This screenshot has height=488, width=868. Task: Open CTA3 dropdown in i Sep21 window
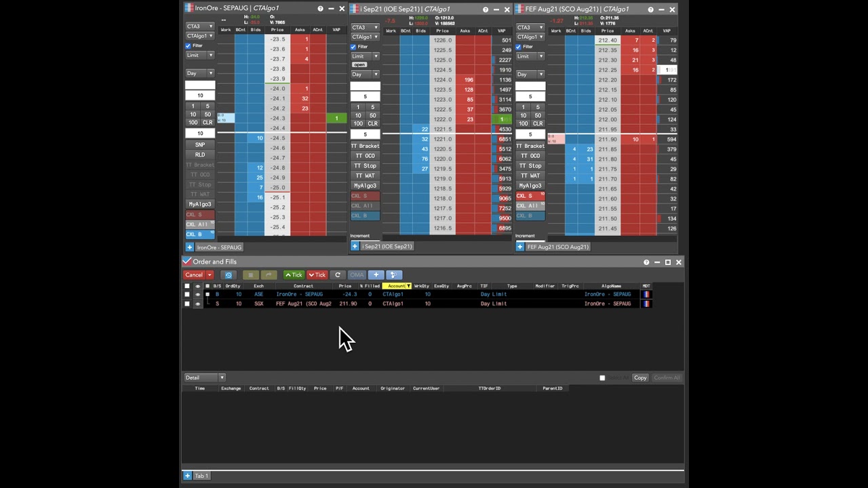point(365,28)
